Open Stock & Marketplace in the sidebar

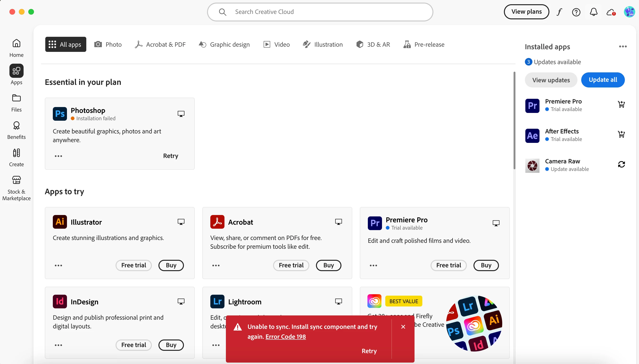(17, 188)
